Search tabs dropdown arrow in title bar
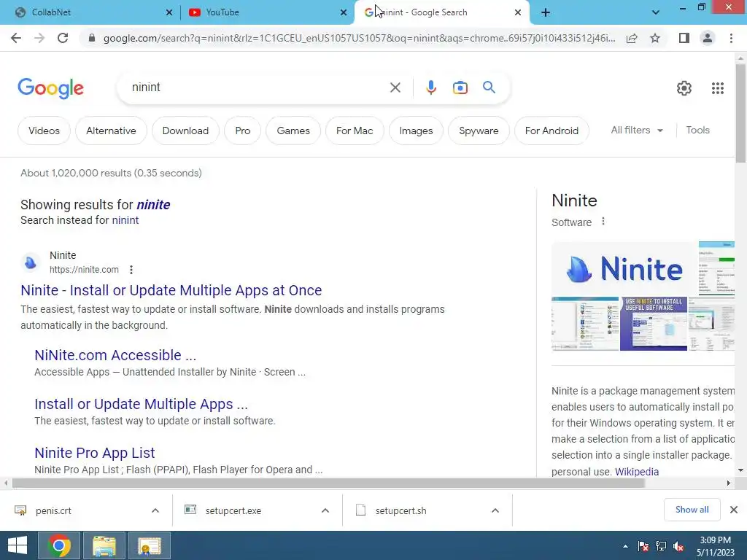Screen dimensions: 747x560 pos(656,12)
